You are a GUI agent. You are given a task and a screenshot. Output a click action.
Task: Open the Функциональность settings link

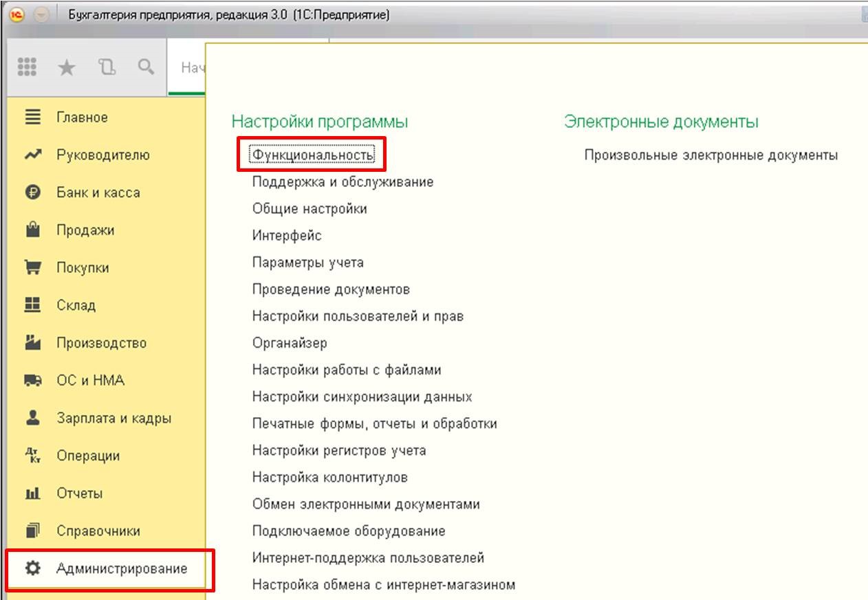313,155
